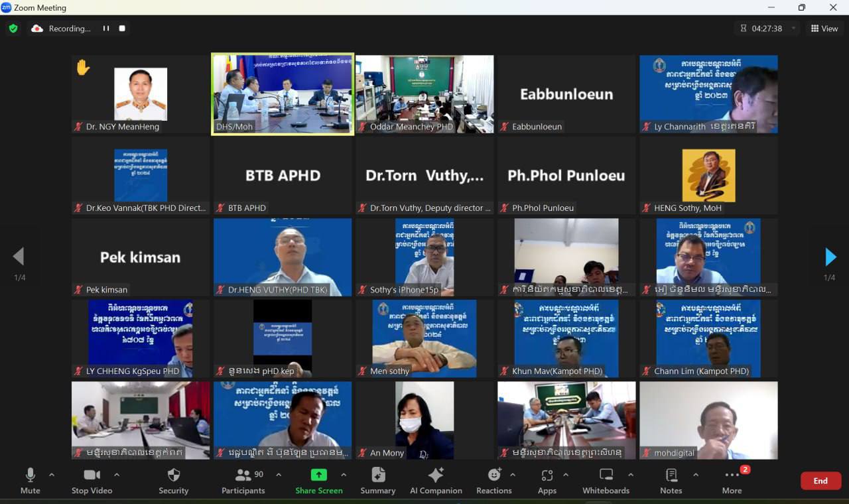Click muted mic icon beside Pek kimsan name

tap(78, 290)
